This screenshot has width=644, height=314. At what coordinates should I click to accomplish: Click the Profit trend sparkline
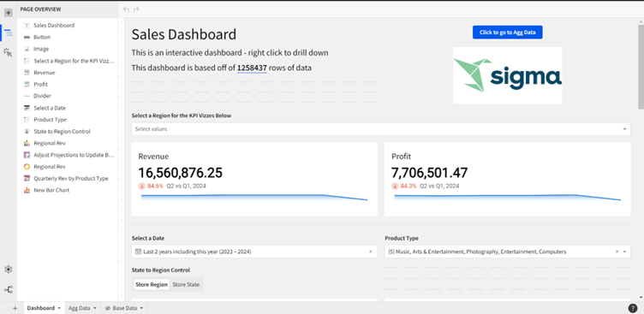[x=507, y=198]
